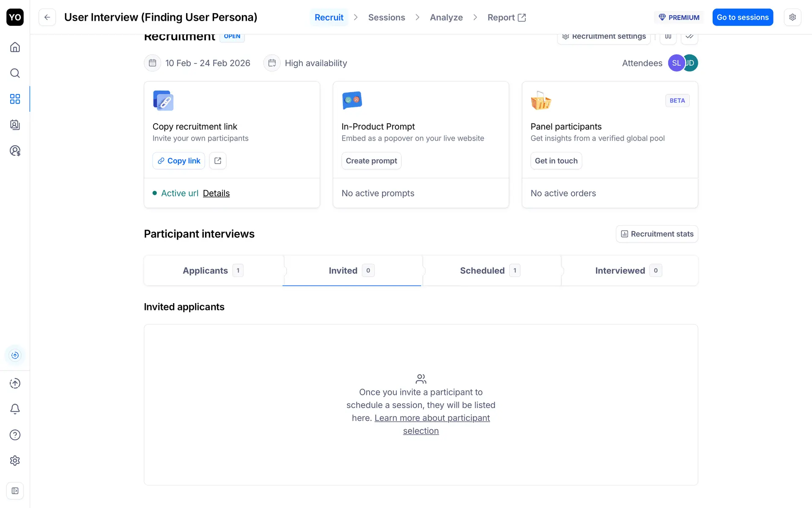Expand the sidebar panel toggle icon

click(15, 491)
